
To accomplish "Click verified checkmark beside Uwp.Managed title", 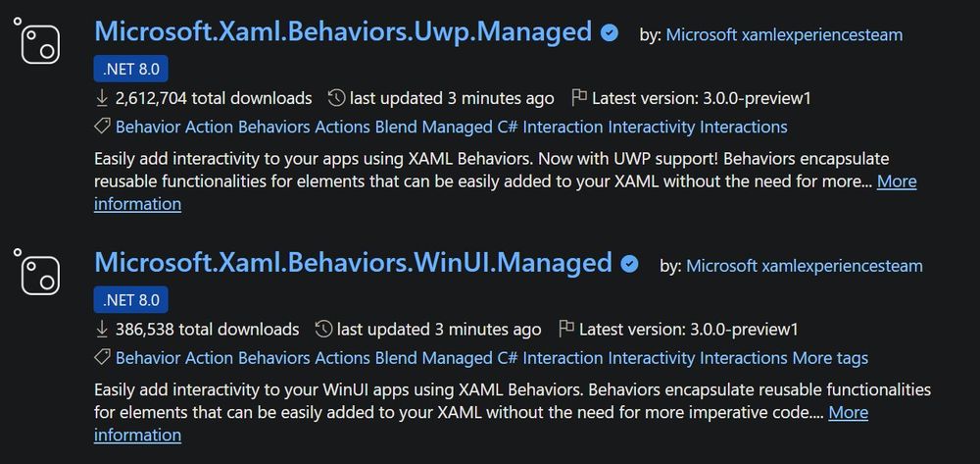I will [x=610, y=32].
